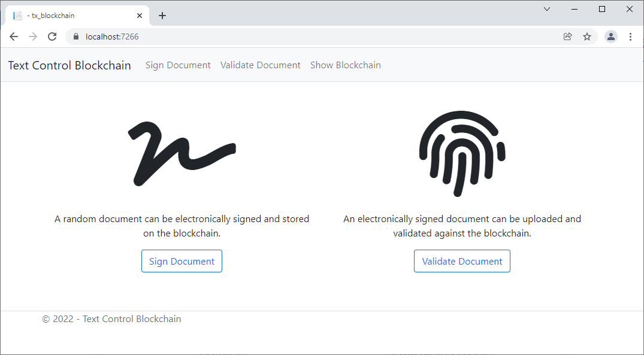
Task: Maximize the browser window
Action: (x=602, y=9)
